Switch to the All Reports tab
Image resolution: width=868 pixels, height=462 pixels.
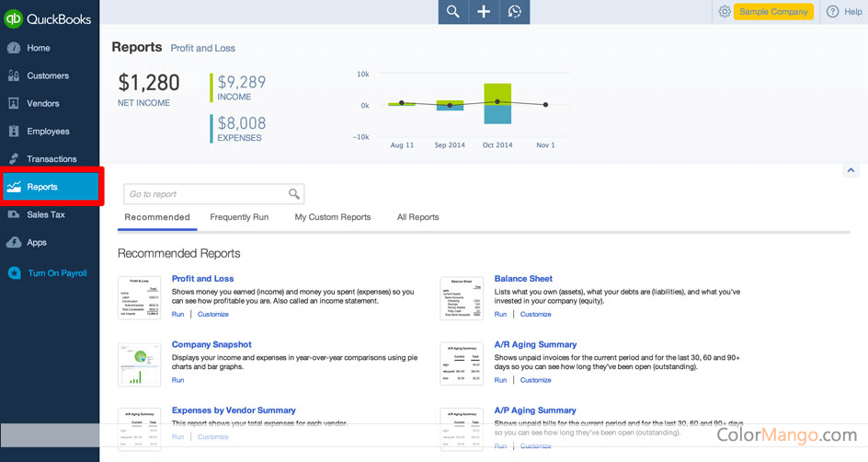click(x=417, y=217)
